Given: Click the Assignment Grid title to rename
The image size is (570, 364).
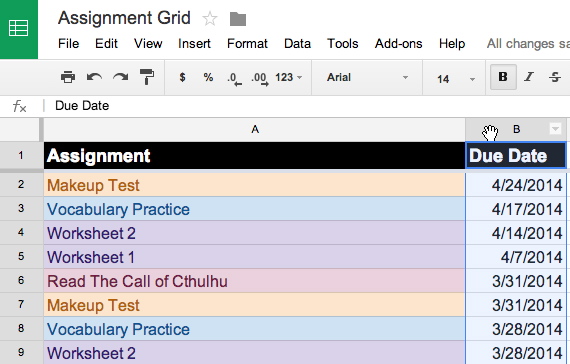Looking at the screenshot, I should (124, 18).
